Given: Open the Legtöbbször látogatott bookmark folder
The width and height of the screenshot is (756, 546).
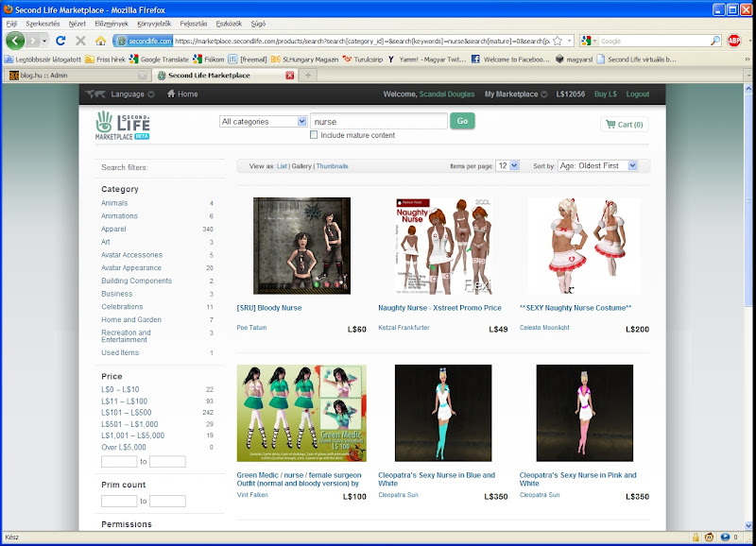Looking at the screenshot, I should (x=43, y=60).
